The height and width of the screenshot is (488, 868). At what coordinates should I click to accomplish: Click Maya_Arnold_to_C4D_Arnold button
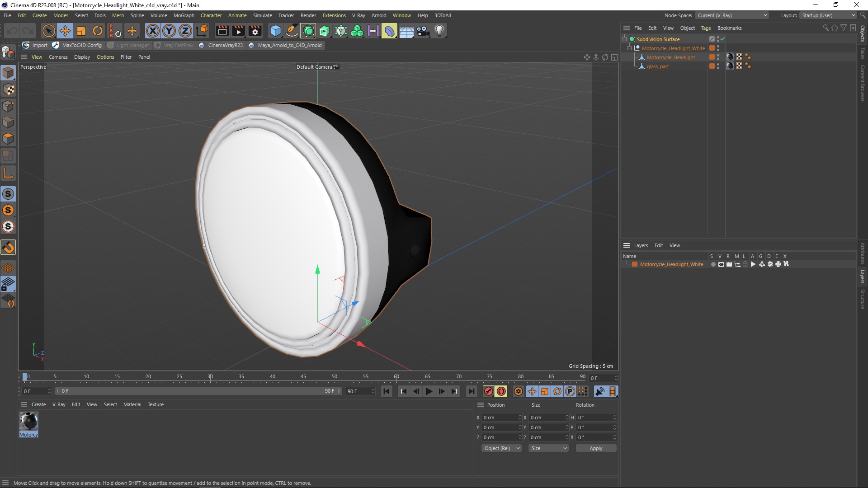pyautogui.click(x=285, y=45)
